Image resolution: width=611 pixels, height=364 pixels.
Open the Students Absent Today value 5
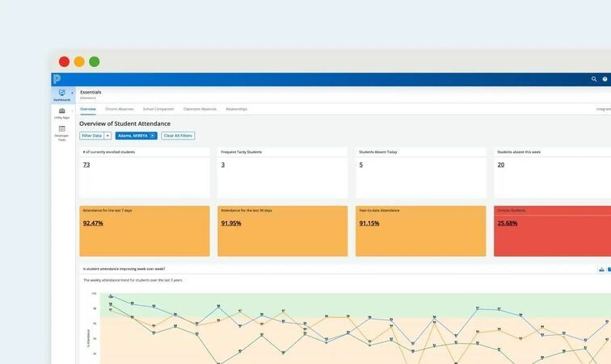360,165
